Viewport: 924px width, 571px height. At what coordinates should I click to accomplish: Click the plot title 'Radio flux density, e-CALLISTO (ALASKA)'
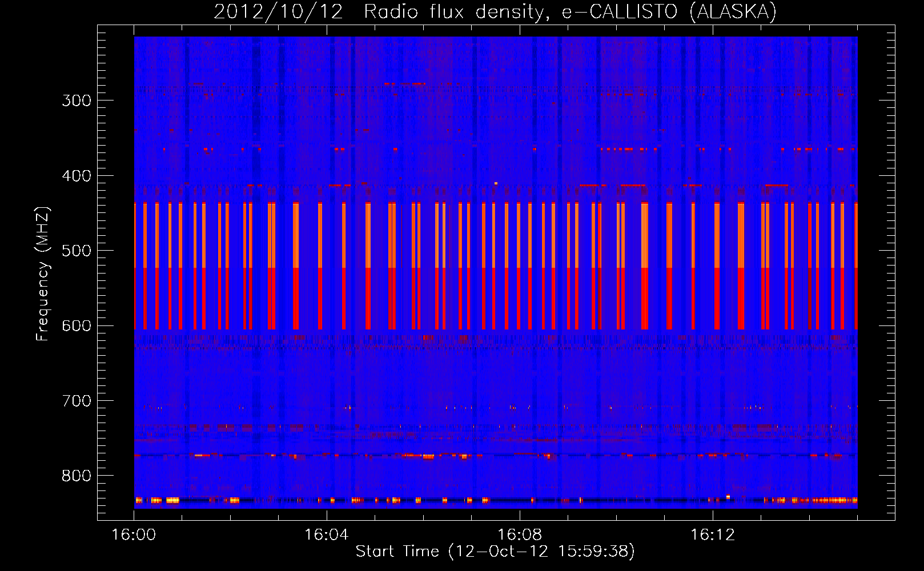pos(570,12)
